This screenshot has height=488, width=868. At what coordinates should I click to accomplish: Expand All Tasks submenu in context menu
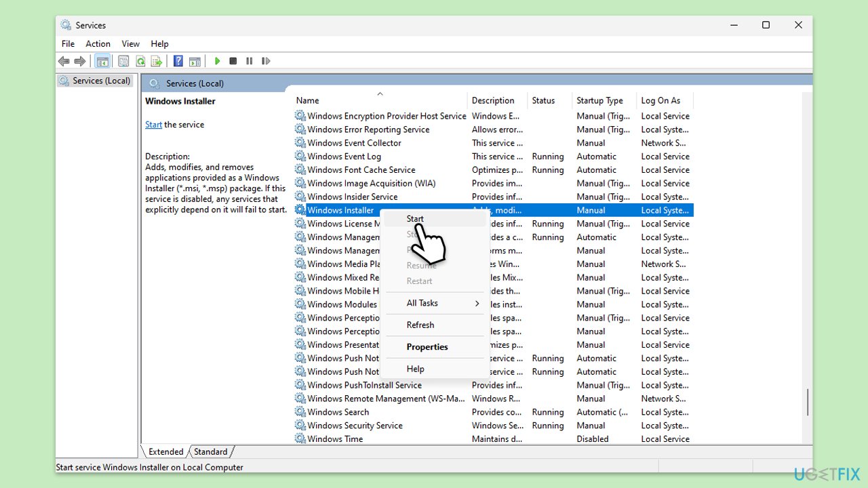click(435, 304)
